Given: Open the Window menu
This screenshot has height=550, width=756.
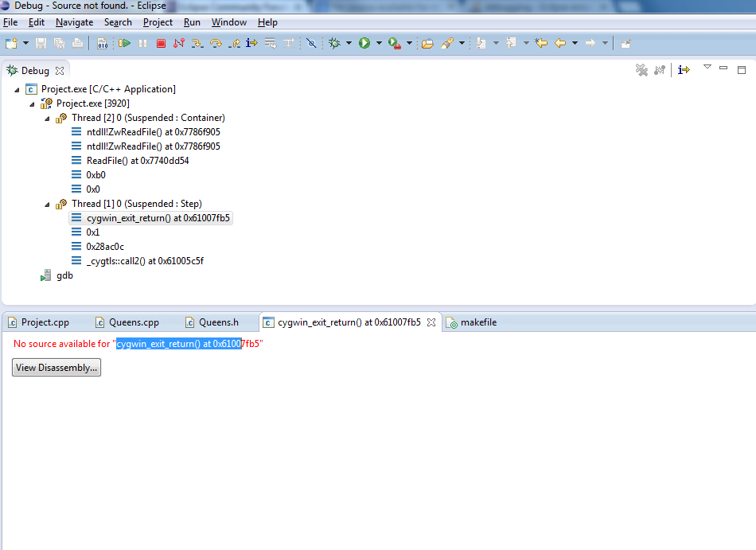Looking at the screenshot, I should point(229,22).
